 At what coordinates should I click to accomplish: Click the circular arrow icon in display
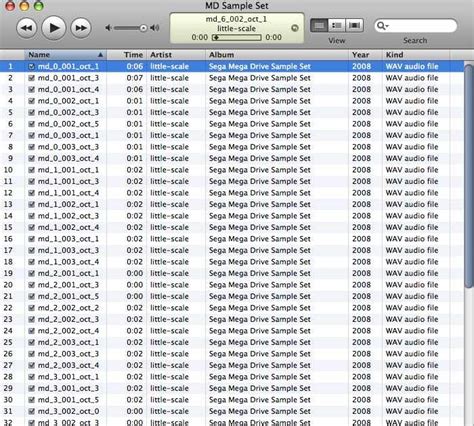click(x=295, y=28)
